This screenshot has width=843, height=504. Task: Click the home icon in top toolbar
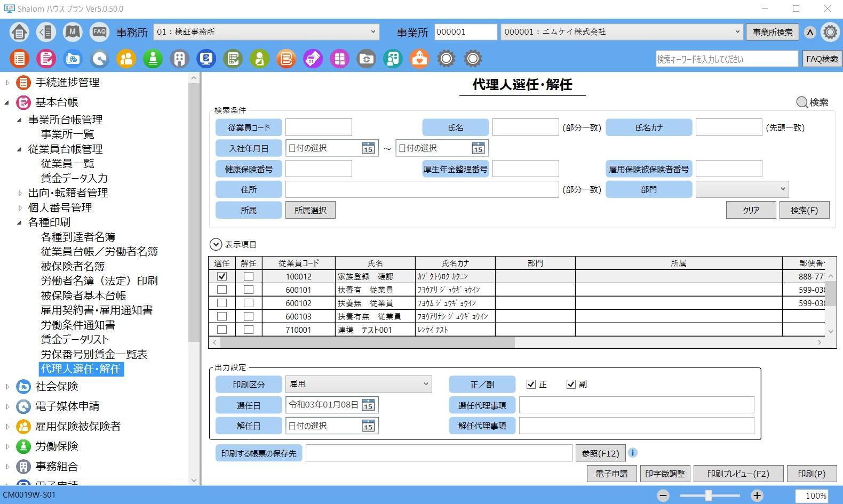(19, 32)
